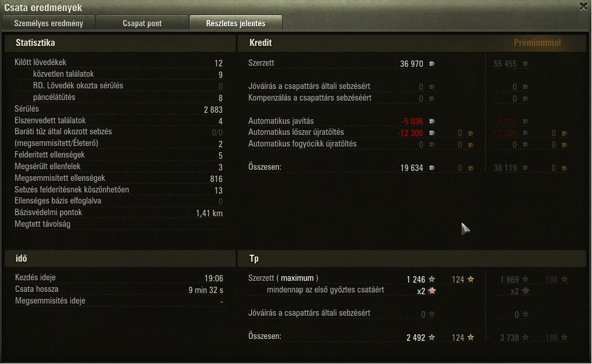This screenshot has width=592, height=364.
Task: Click the gold star icon next to 124 in the Szerzett row
Action: (x=471, y=279)
